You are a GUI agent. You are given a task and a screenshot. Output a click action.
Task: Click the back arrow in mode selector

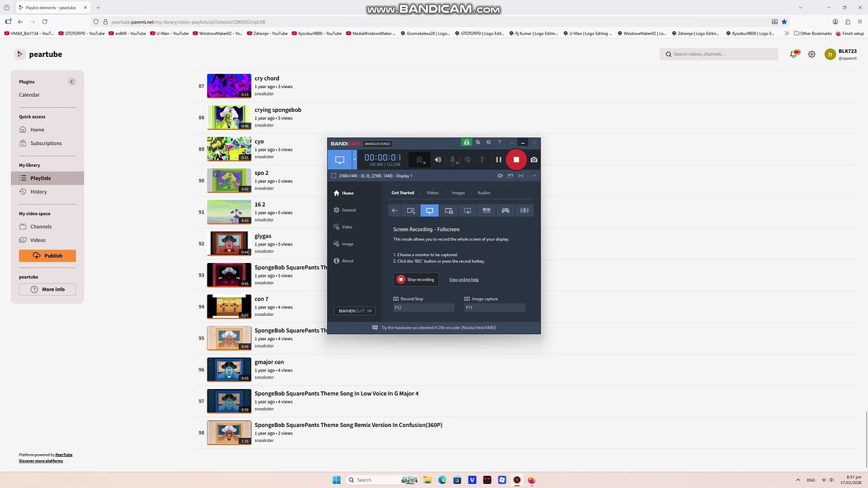[x=395, y=211]
